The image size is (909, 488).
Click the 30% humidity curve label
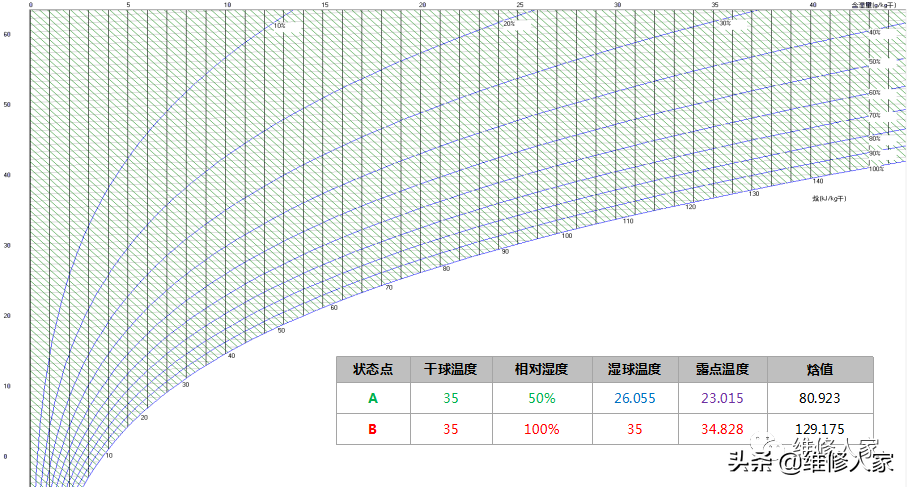point(726,23)
